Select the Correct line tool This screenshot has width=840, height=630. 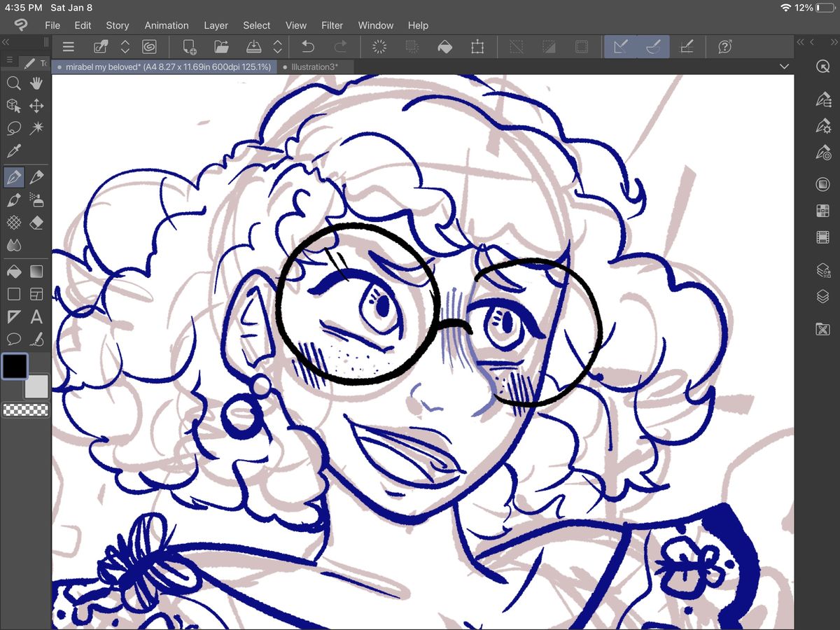coord(36,339)
